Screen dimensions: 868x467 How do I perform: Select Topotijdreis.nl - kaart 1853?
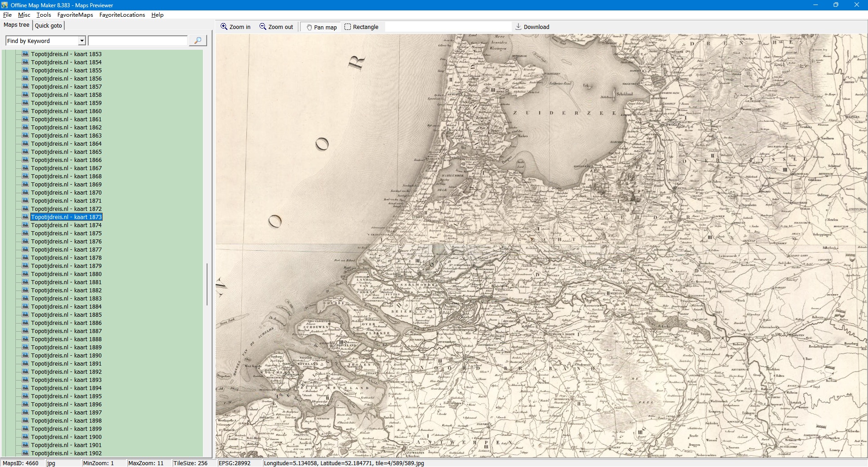pos(66,54)
